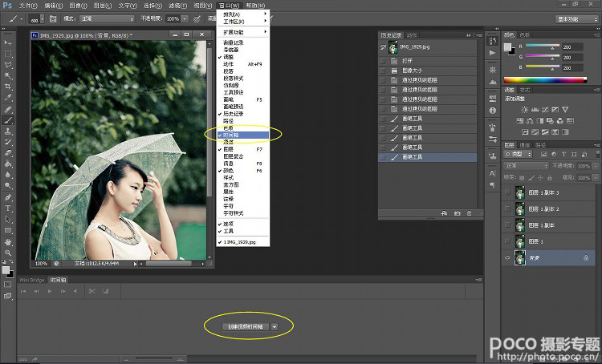Viewport: 602px width, 364px height.
Task: Toggle history brush source for 图像大小 state
Action: 383,71
